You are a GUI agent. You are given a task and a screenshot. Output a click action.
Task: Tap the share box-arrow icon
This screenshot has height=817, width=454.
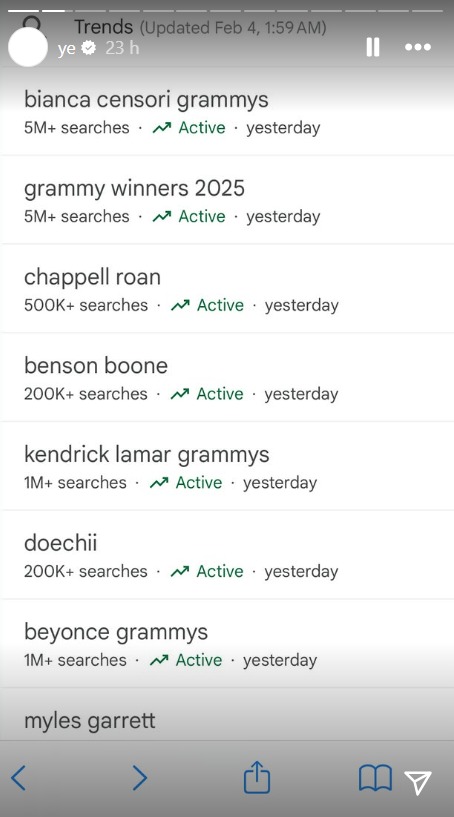[x=257, y=777]
